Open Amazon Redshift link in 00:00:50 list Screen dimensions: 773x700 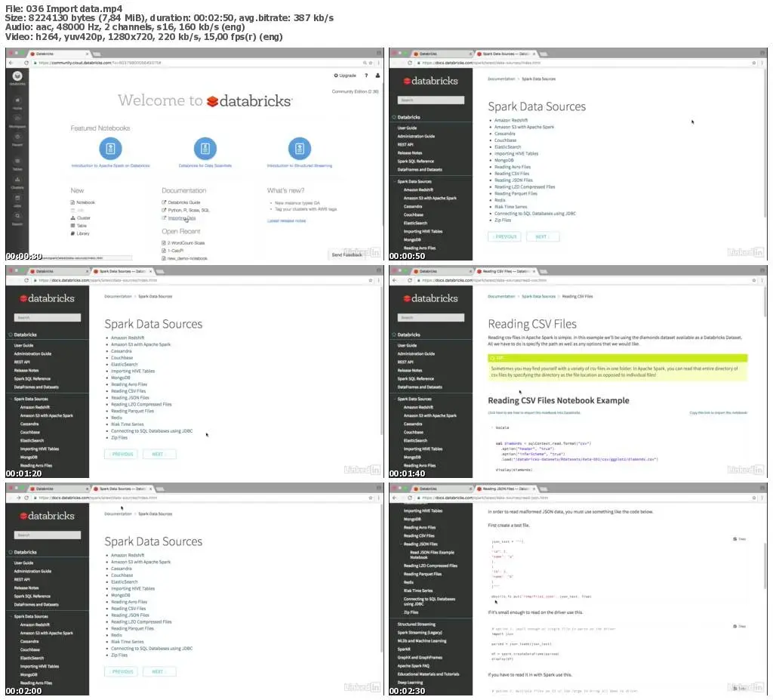[511, 120]
